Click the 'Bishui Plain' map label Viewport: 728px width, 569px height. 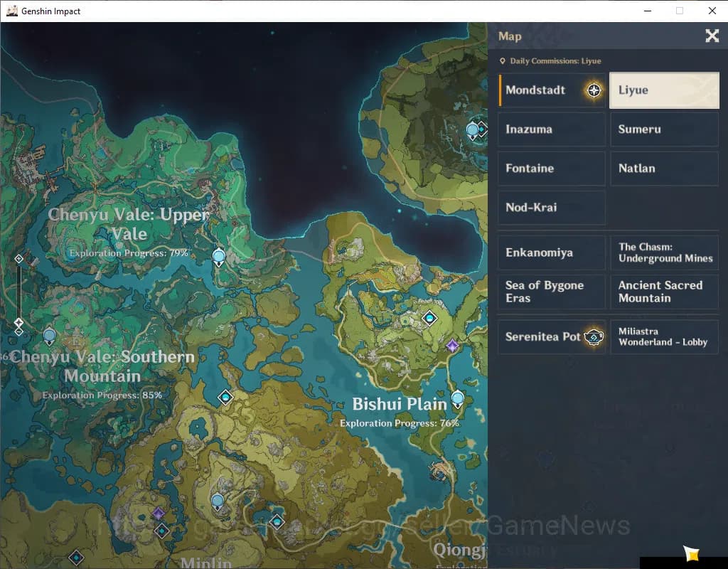[x=400, y=404]
